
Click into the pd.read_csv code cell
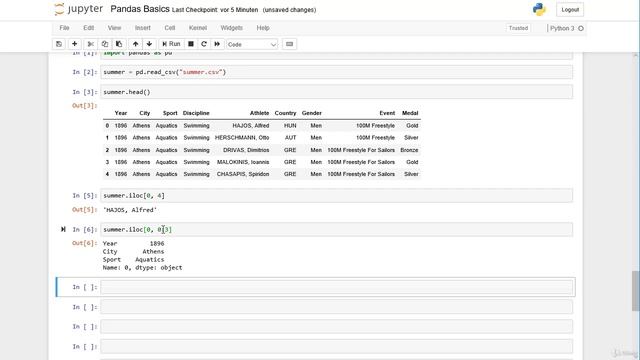pos(336,72)
